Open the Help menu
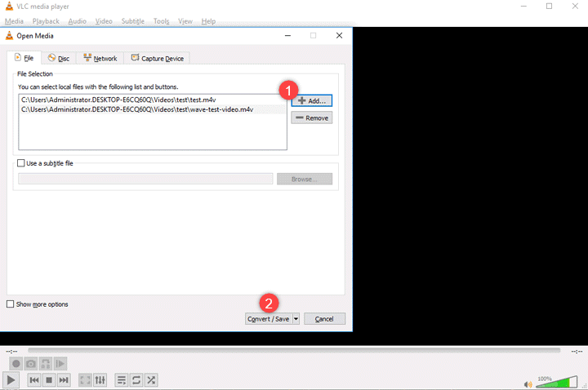Image resolution: width=588 pixels, height=390 pixels. [x=208, y=21]
